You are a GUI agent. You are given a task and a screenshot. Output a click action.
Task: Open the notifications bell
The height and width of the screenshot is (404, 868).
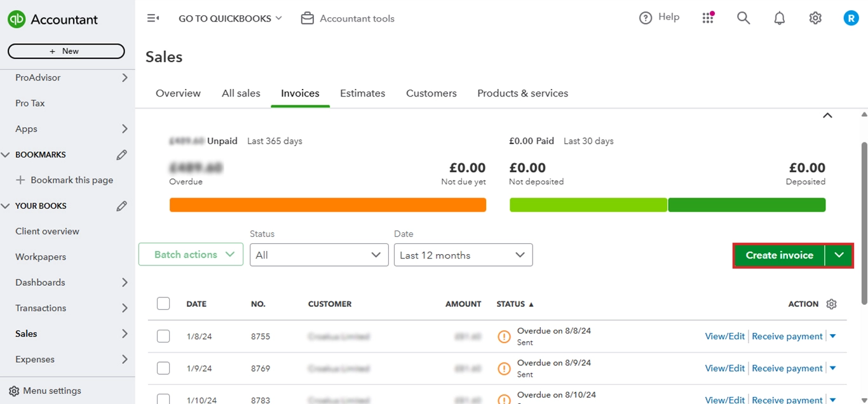(x=779, y=18)
